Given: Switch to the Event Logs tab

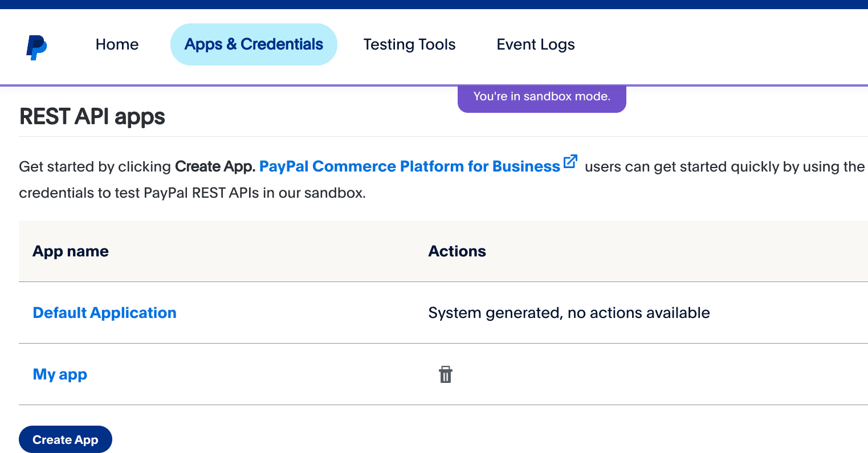Looking at the screenshot, I should (x=536, y=44).
